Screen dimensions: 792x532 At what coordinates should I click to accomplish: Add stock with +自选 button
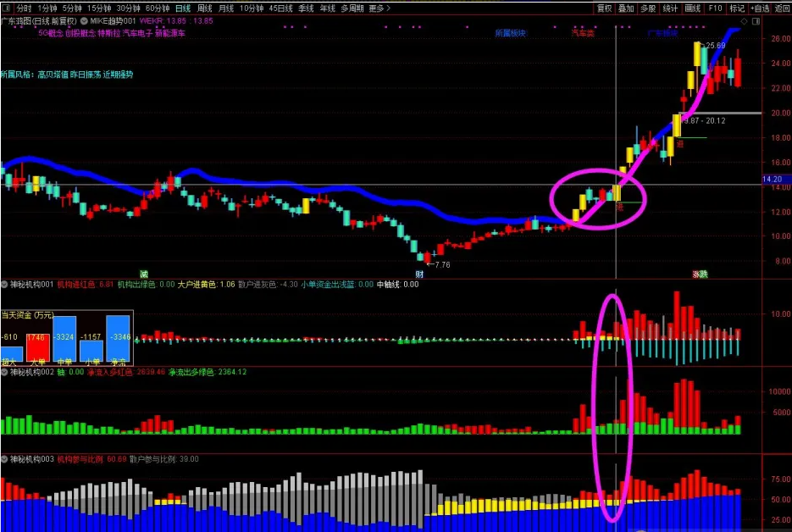tap(760, 8)
